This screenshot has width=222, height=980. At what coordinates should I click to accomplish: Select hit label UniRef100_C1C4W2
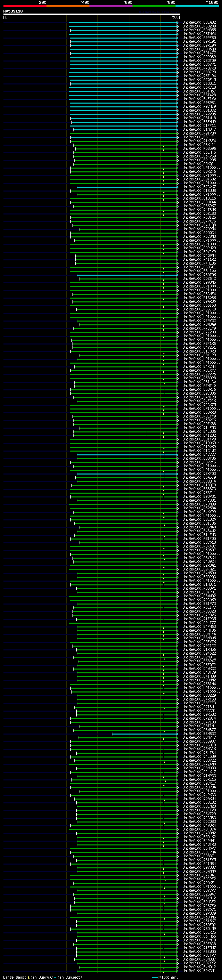pos(199,451)
